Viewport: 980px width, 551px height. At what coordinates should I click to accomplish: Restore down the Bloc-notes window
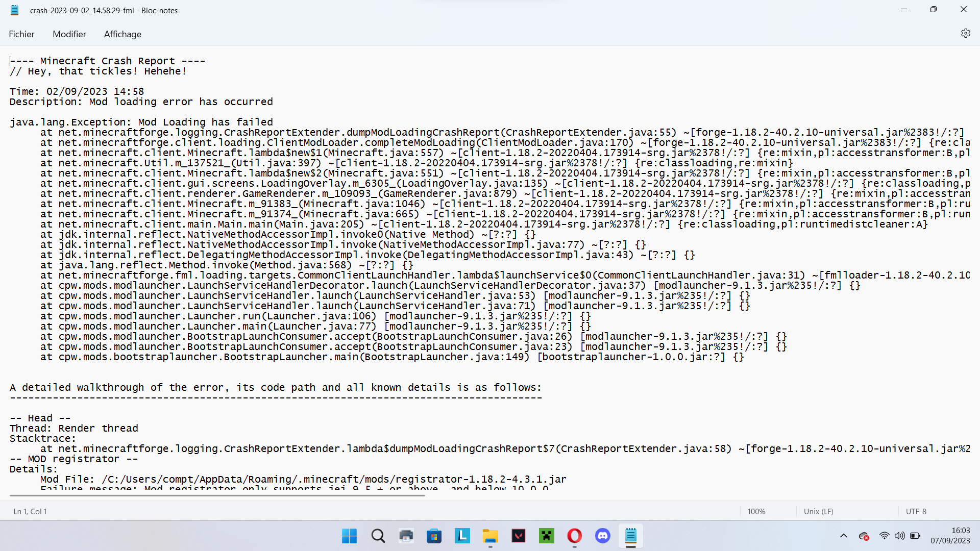934,9
